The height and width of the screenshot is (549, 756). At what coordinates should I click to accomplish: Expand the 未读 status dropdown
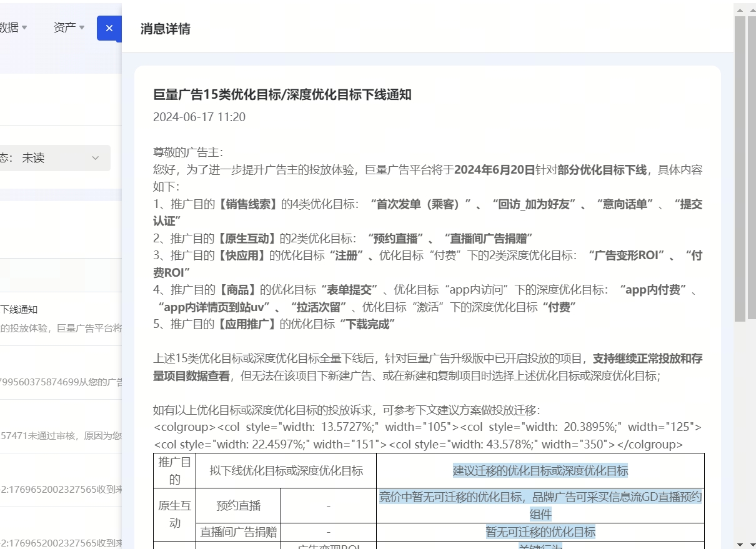pyautogui.click(x=55, y=158)
